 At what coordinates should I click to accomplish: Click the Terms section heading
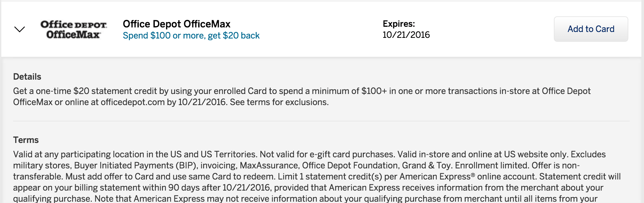coord(26,140)
